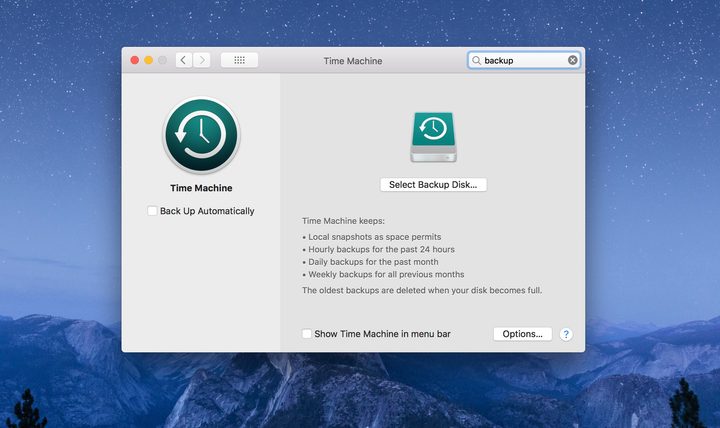Open the Options dialog
This screenshot has width=720, height=428.
523,334
